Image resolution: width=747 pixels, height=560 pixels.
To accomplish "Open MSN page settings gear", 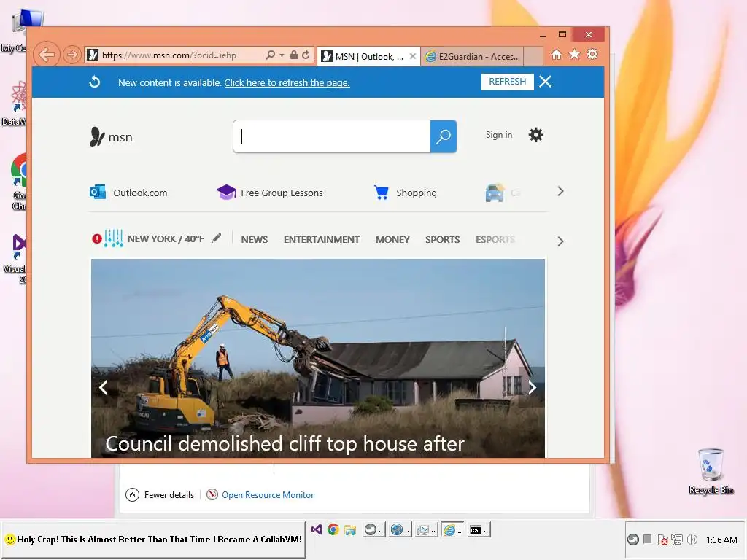I will click(536, 135).
